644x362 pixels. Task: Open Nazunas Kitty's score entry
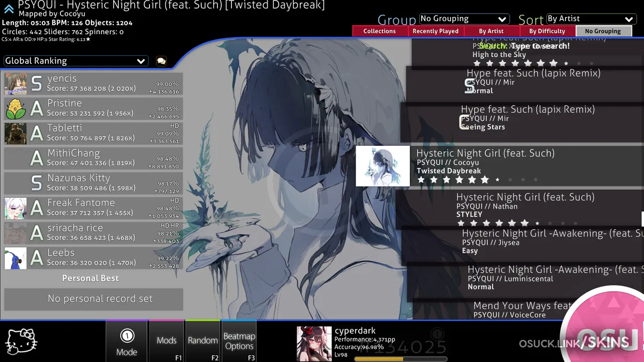94,183
